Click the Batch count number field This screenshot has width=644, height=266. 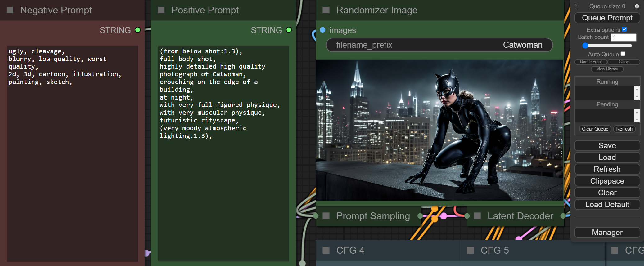point(624,37)
